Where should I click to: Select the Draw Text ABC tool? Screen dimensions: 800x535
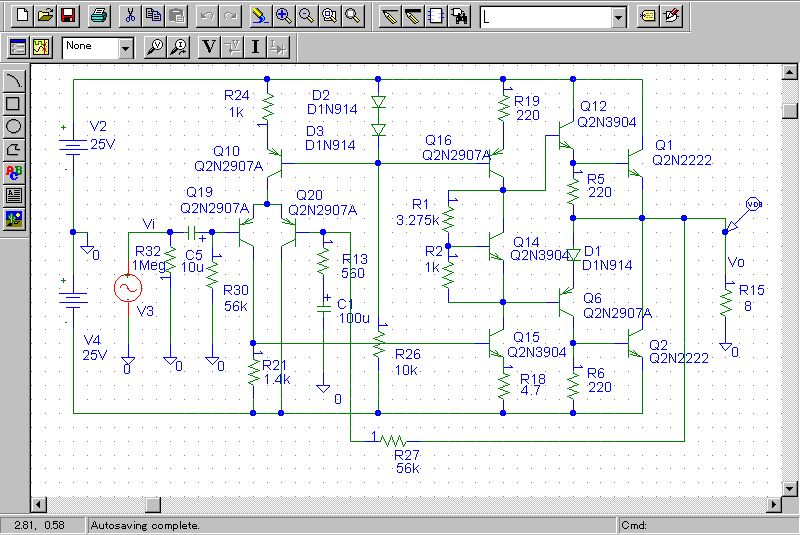14,172
